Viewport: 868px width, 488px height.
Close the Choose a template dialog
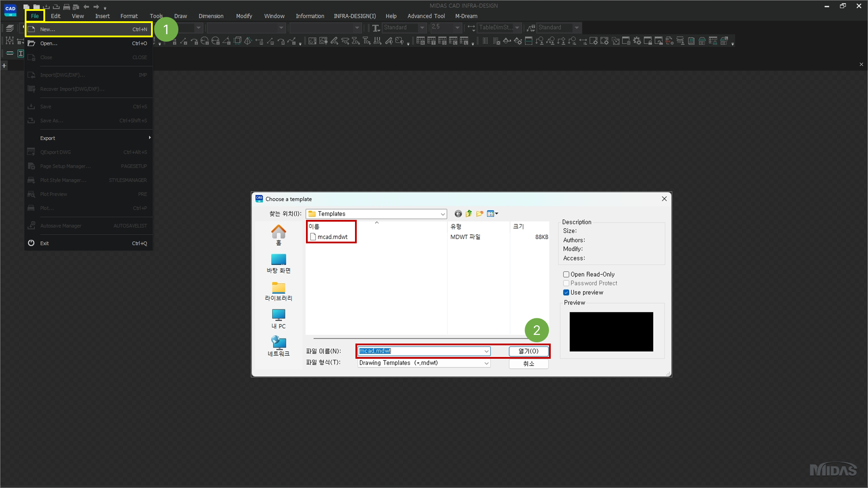tap(664, 199)
